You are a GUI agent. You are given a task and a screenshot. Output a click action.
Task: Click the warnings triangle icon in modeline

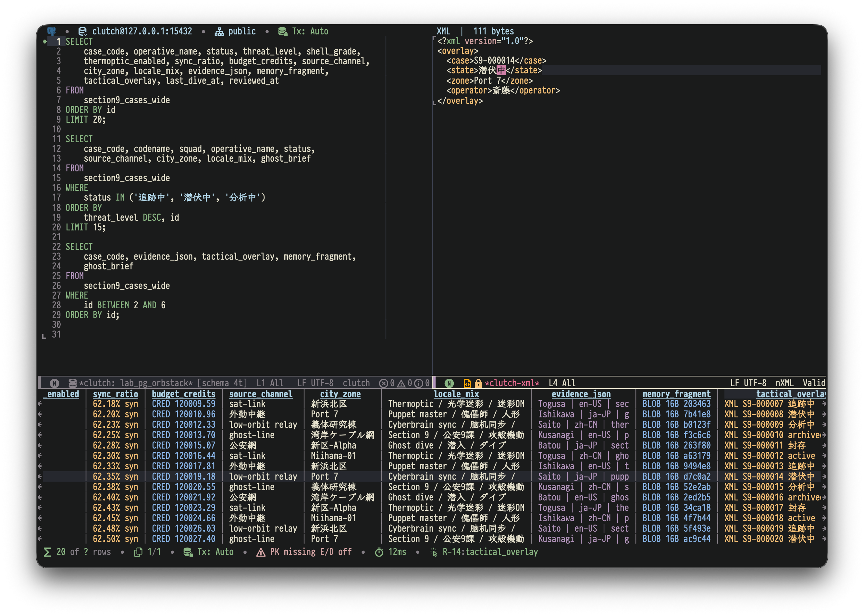coord(401,383)
